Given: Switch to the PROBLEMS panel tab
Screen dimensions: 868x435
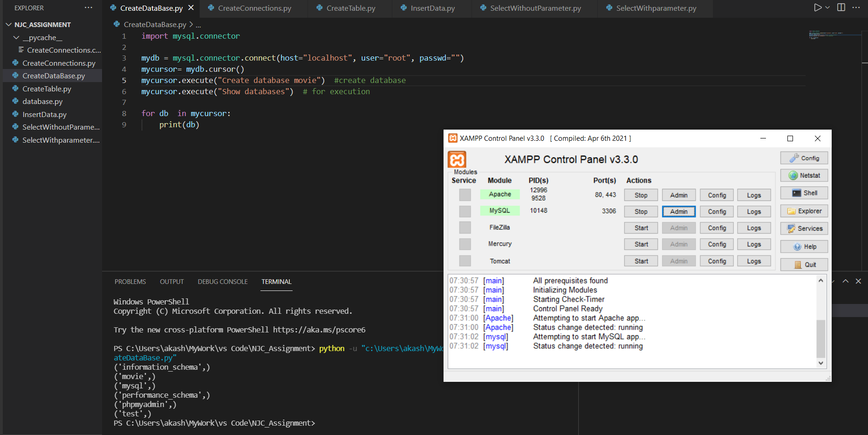Looking at the screenshot, I should (x=130, y=282).
